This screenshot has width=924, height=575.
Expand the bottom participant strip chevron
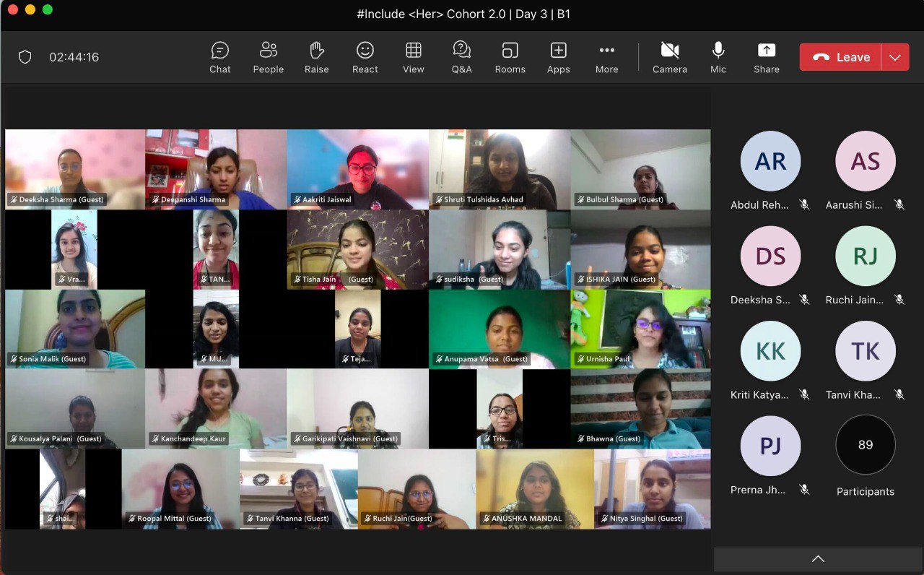tap(818, 559)
